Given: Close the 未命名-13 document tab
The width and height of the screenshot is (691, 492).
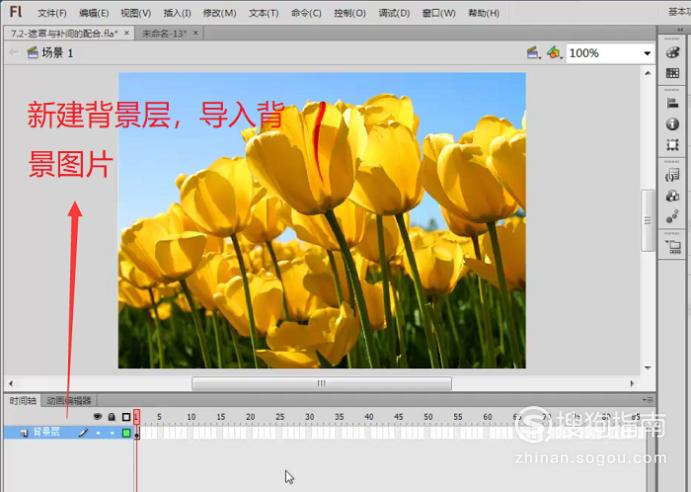Looking at the screenshot, I should [196, 33].
